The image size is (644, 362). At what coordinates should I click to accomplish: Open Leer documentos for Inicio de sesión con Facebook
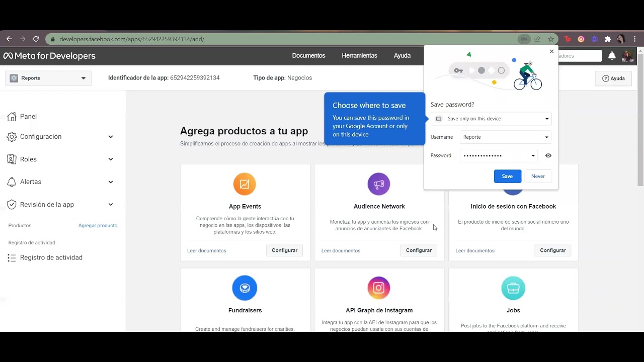tap(475, 251)
